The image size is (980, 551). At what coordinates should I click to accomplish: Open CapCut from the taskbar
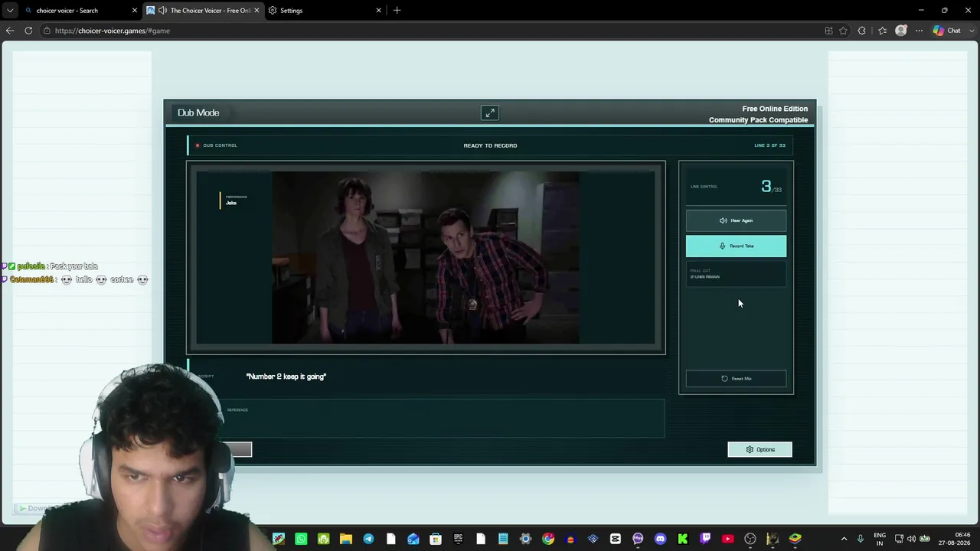[615, 539]
